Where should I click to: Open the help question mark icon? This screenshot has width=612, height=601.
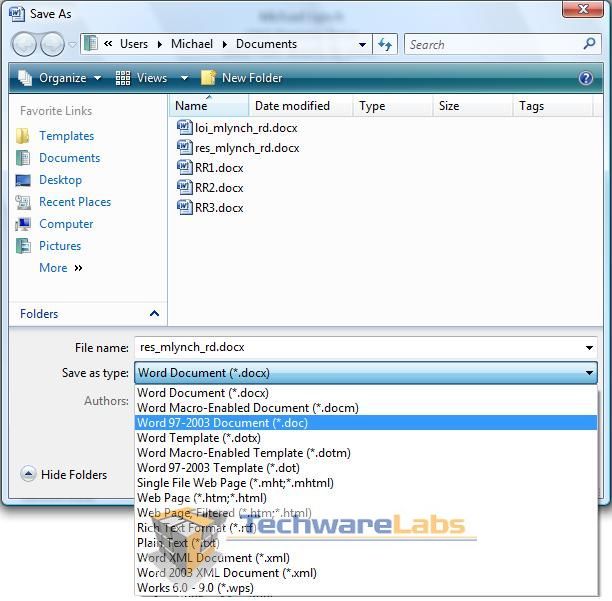tap(585, 78)
